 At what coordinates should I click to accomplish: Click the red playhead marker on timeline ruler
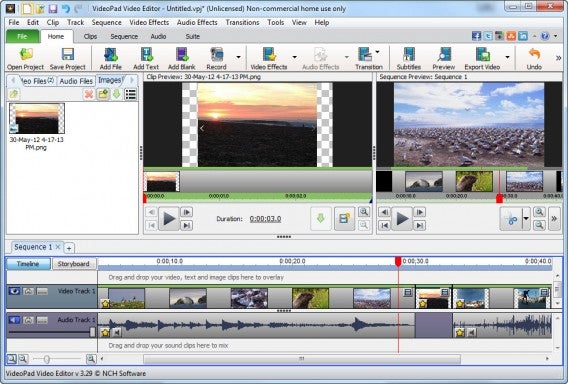398,262
